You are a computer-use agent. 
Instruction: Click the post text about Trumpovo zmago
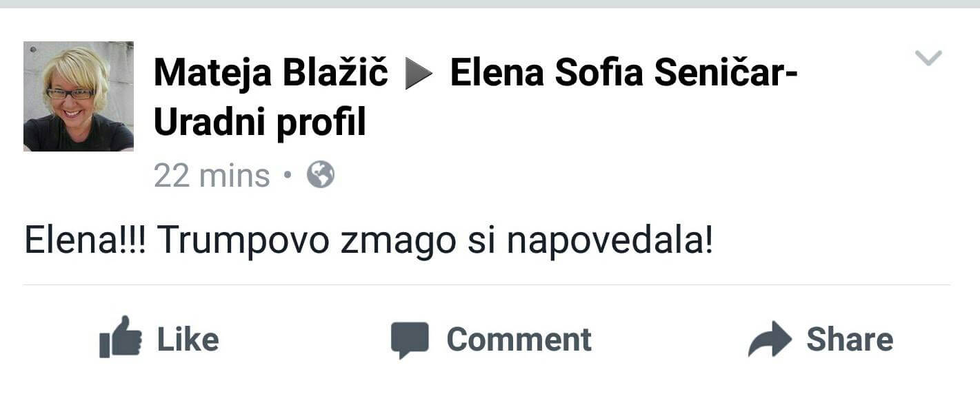368,242
